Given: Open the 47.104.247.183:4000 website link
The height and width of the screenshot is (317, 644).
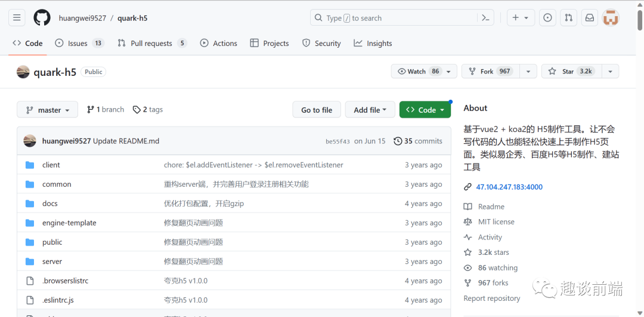Looking at the screenshot, I should pyautogui.click(x=509, y=187).
